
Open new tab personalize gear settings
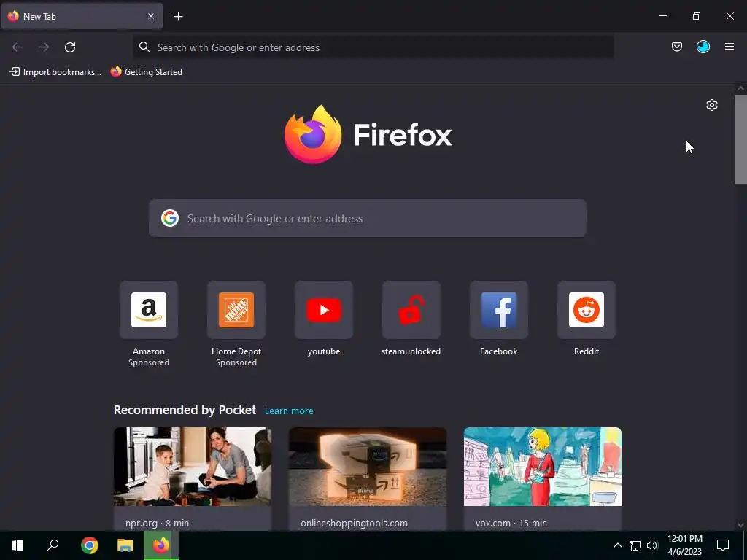[x=712, y=105]
